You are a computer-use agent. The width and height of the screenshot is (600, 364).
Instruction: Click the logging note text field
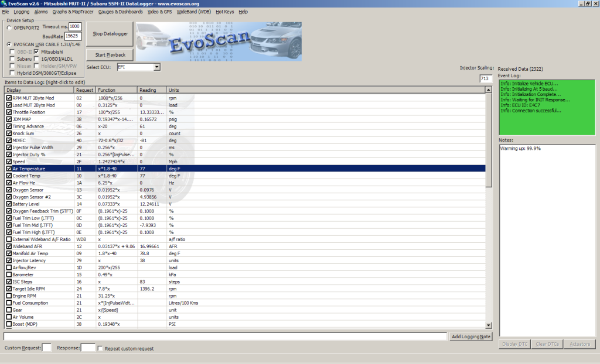coord(225,336)
